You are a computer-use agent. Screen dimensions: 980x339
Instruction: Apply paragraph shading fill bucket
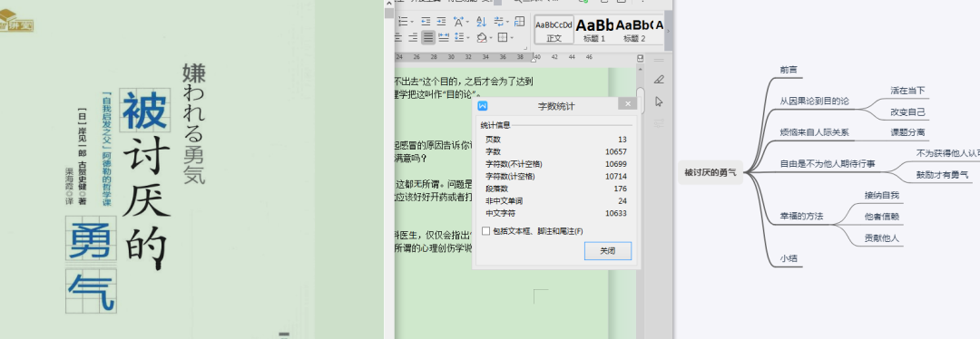pos(482,37)
